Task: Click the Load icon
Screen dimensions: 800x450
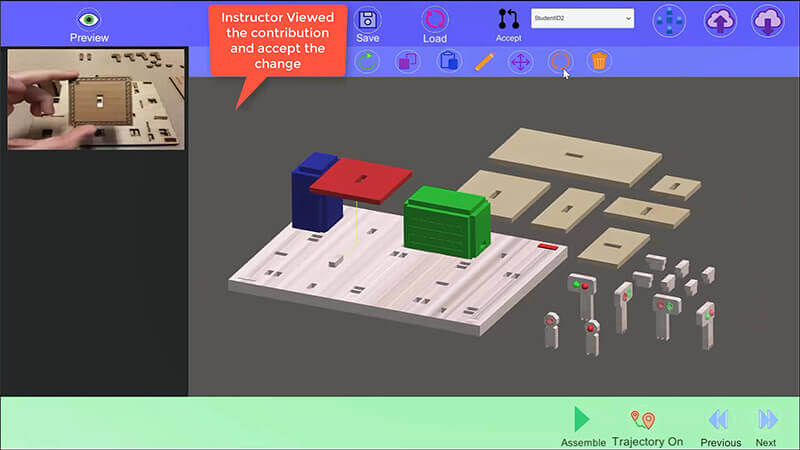Action: (435, 19)
